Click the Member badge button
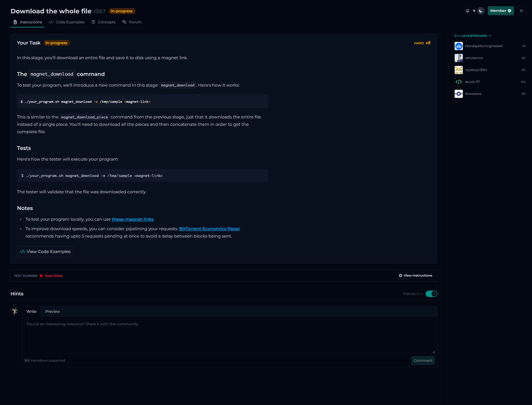 (x=501, y=11)
